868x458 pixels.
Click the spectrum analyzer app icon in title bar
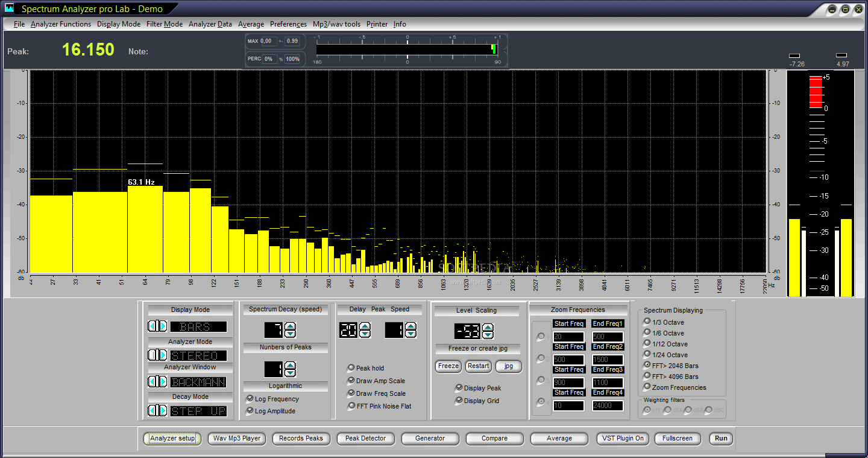coord(10,9)
